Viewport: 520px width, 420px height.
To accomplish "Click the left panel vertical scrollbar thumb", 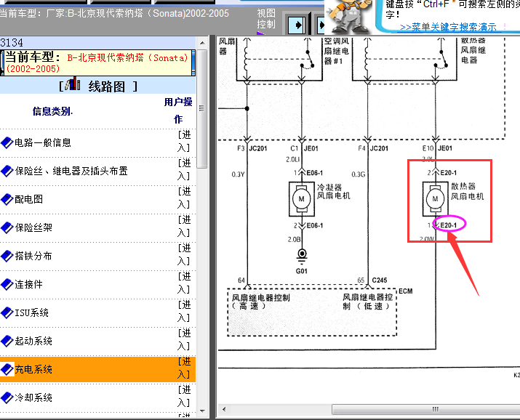I will [202, 109].
